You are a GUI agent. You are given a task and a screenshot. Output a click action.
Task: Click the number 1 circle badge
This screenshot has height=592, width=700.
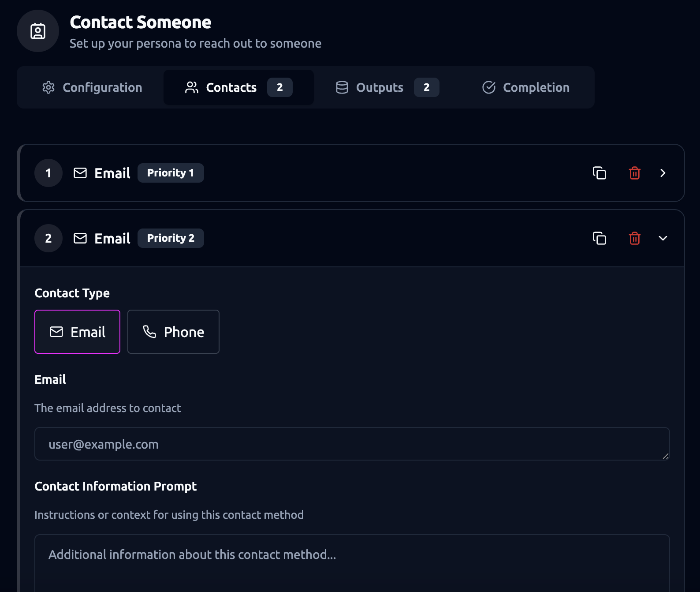click(x=48, y=173)
